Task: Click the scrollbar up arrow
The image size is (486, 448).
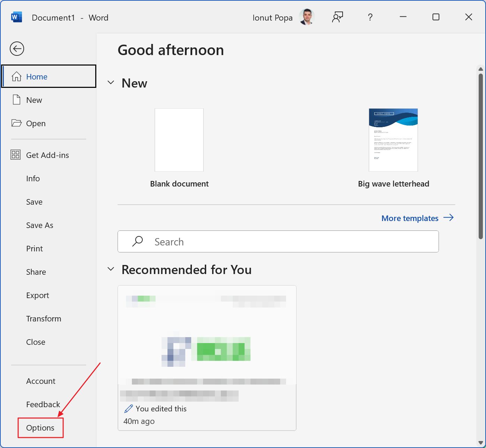Action: tap(480, 69)
